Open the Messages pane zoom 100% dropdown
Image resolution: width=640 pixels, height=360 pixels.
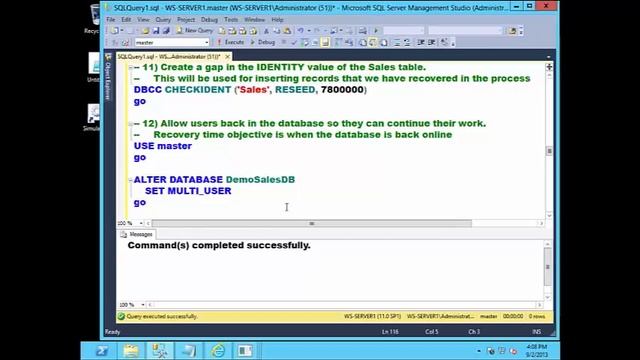143,305
